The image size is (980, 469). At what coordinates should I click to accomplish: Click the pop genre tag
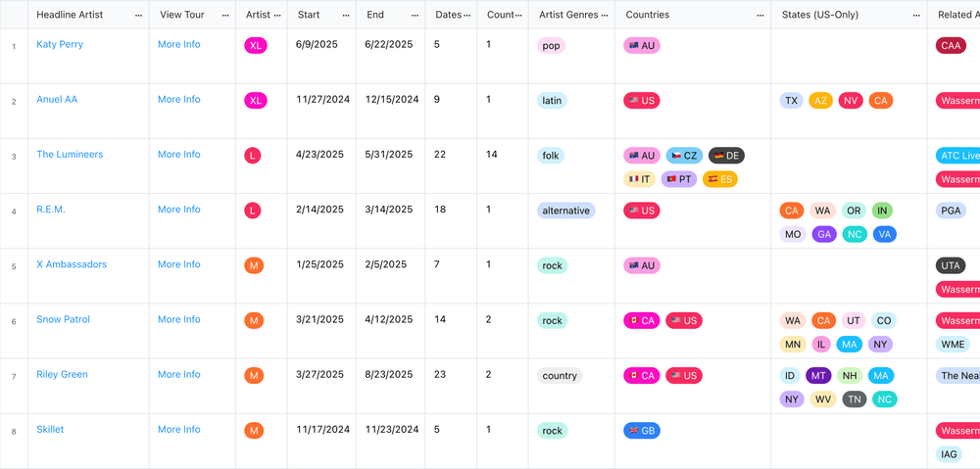(x=551, y=46)
